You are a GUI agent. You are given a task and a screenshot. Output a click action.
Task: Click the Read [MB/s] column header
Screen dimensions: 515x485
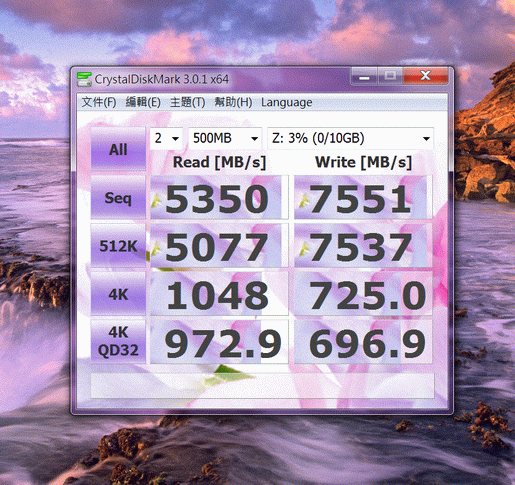click(x=219, y=162)
